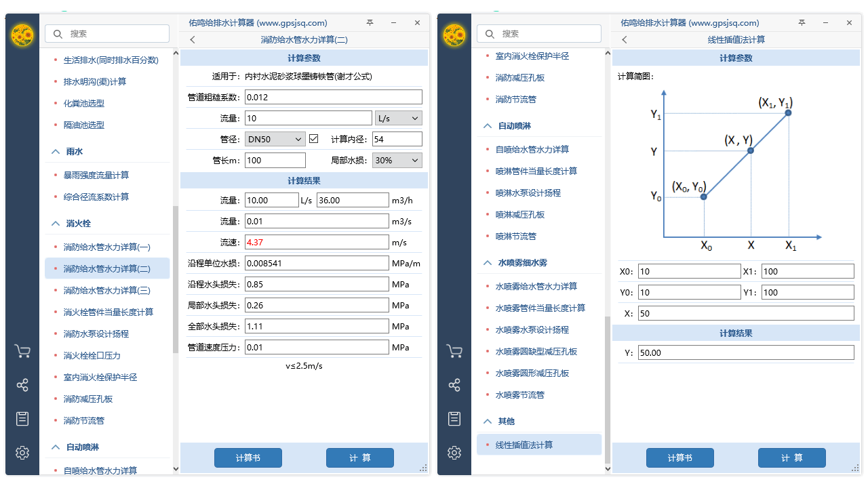Click the share icon in left sidebar
The height and width of the screenshot is (488, 868).
pyautogui.click(x=22, y=384)
